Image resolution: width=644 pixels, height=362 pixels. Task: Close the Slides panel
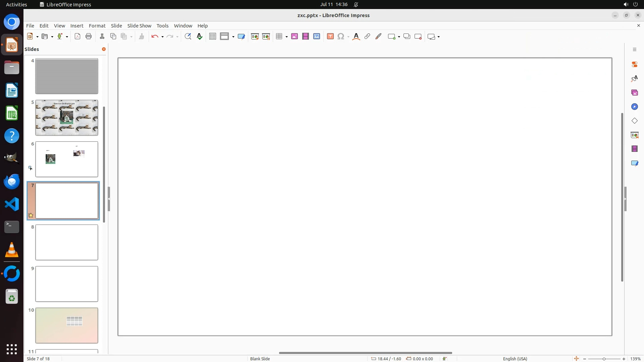[104, 49]
